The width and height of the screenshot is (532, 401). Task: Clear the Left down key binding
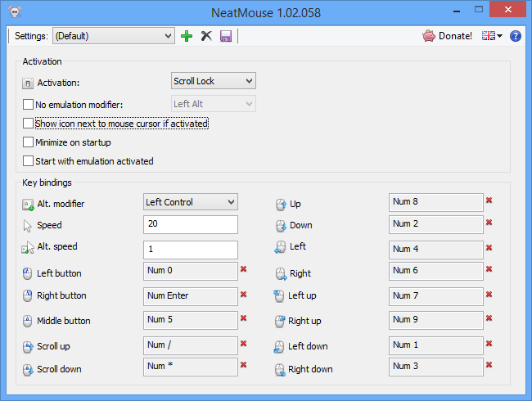click(x=489, y=344)
